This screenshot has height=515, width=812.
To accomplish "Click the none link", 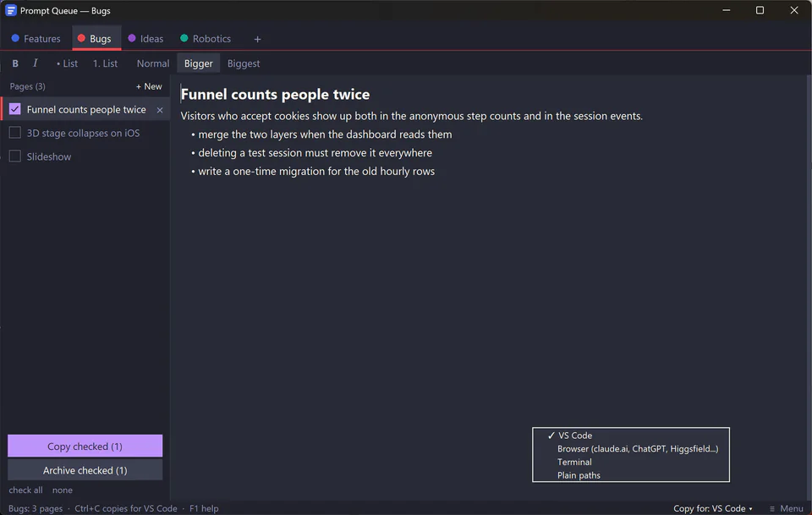I will coord(62,490).
